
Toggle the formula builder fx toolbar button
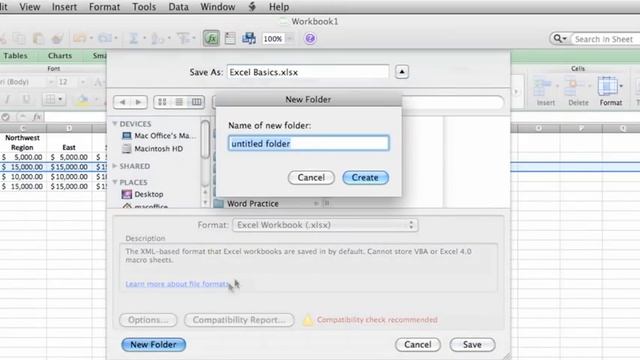tap(211, 39)
